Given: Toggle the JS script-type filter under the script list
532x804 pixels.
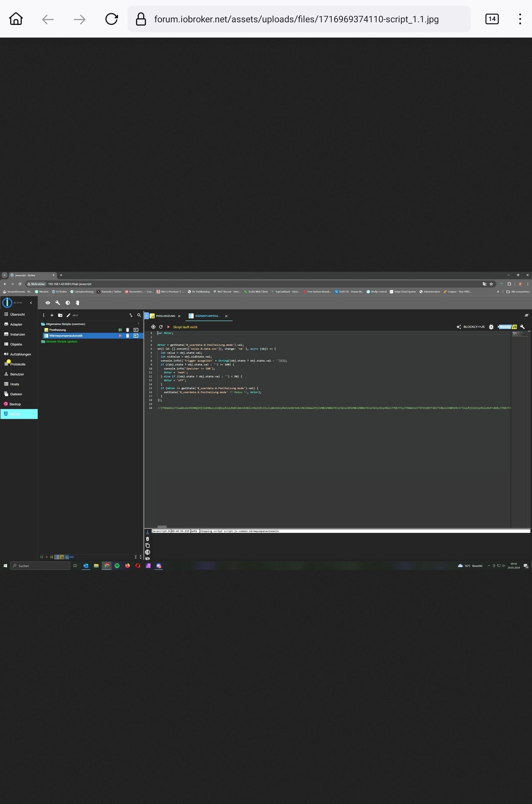Looking at the screenshot, I should 62,557.
